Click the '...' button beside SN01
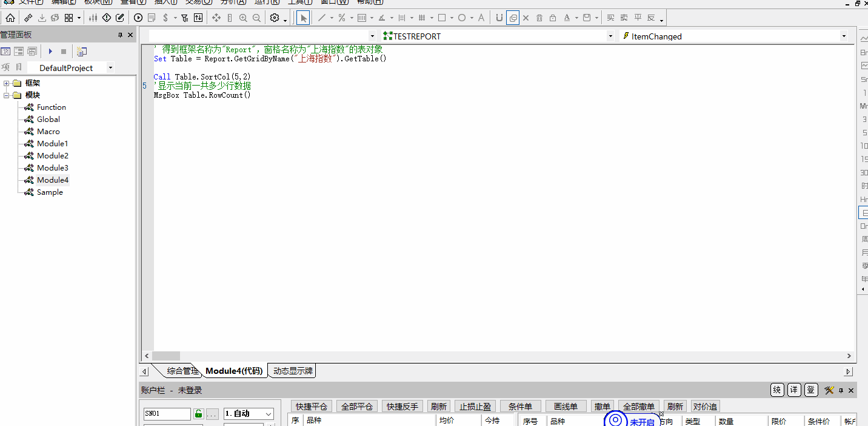The width and height of the screenshot is (868, 426). point(212,414)
